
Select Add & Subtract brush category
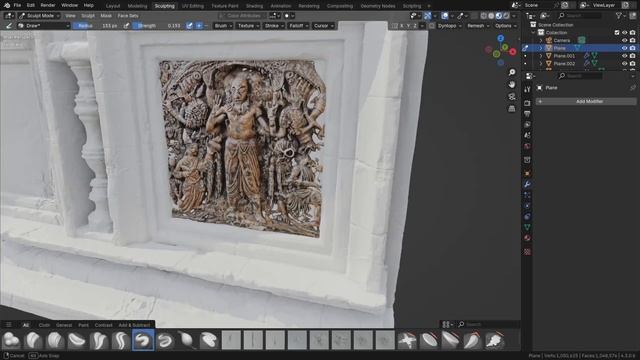pyautogui.click(x=134, y=325)
